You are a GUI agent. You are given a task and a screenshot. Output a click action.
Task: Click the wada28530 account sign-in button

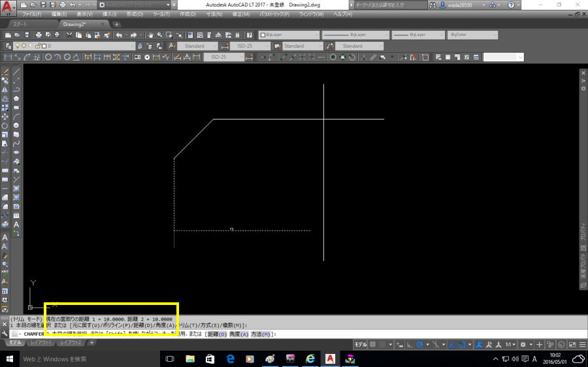point(461,5)
